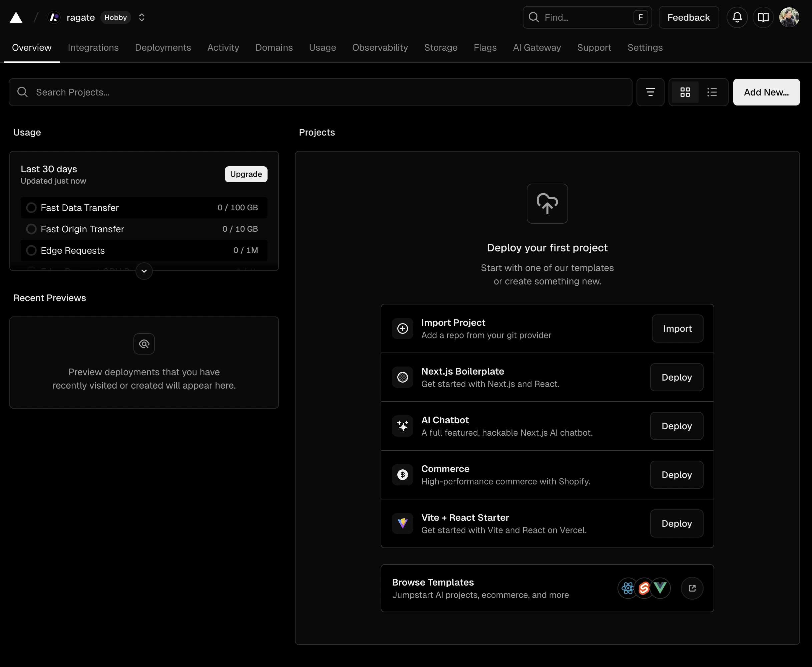The width and height of the screenshot is (812, 667).
Task: Click the Vite logo icon
Action: tap(402, 523)
